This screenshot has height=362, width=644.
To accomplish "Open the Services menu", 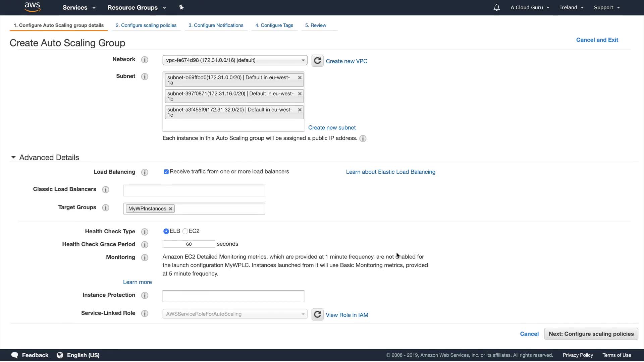I will [x=79, y=7].
